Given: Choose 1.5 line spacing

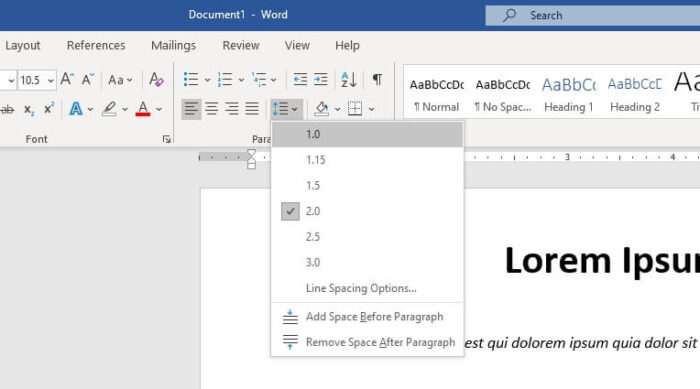Looking at the screenshot, I should coord(367,185).
